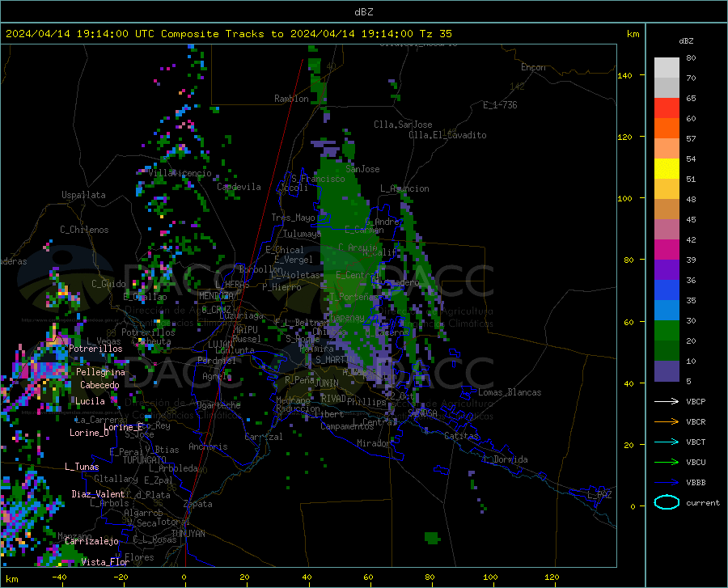Click the green VBCU arrow in the legend
The image size is (728, 588).
point(667,463)
